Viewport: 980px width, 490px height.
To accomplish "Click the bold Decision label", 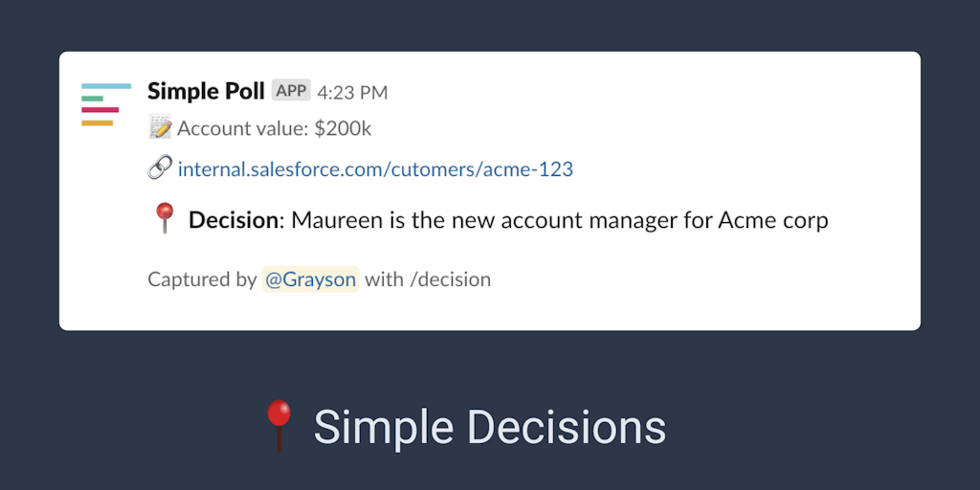I will tap(233, 220).
